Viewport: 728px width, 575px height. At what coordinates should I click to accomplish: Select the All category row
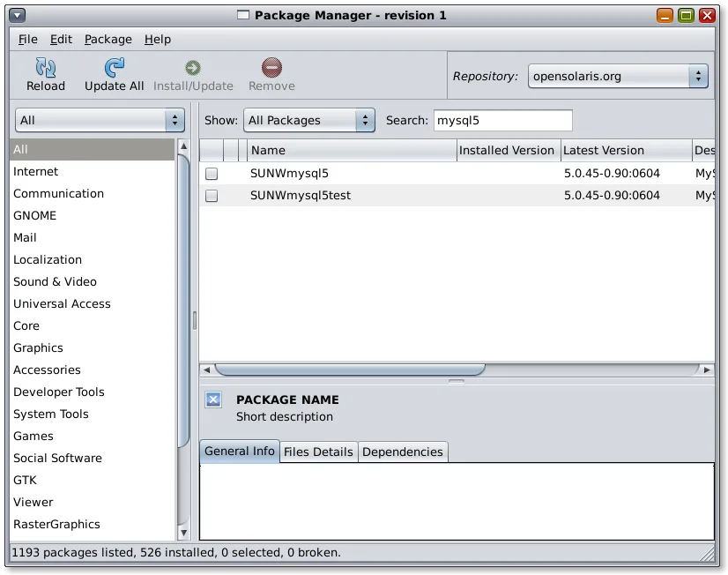point(92,150)
